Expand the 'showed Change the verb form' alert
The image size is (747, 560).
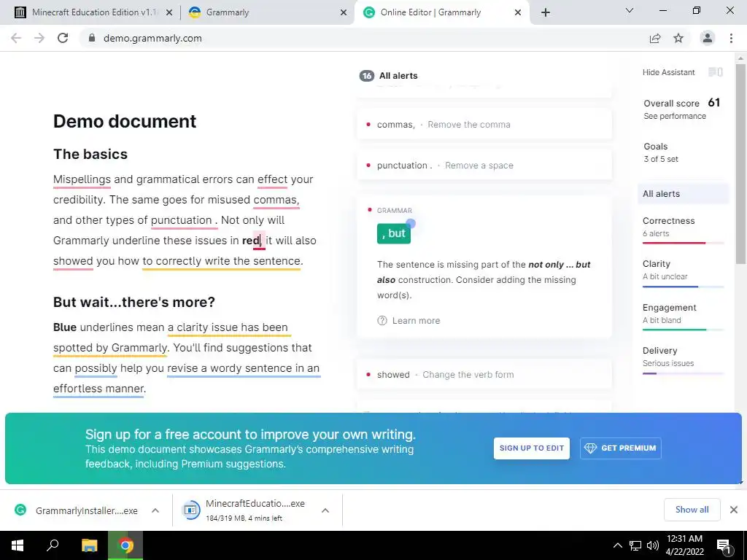[x=484, y=375]
